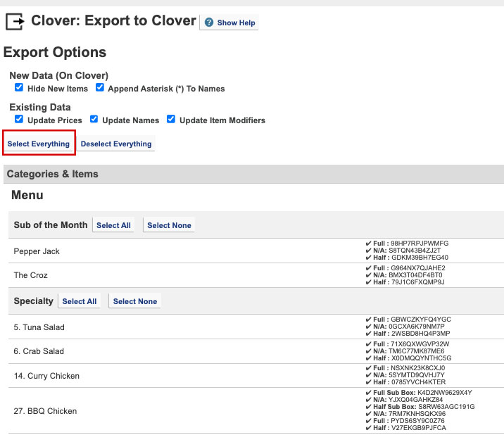
Task: Open Show Help
Action: pos(229,23)
